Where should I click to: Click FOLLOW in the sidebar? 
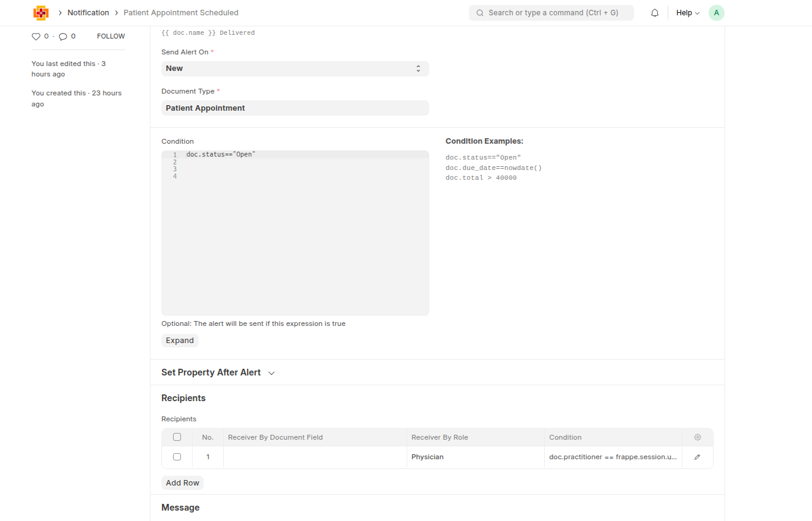click(x=111, y=37)
